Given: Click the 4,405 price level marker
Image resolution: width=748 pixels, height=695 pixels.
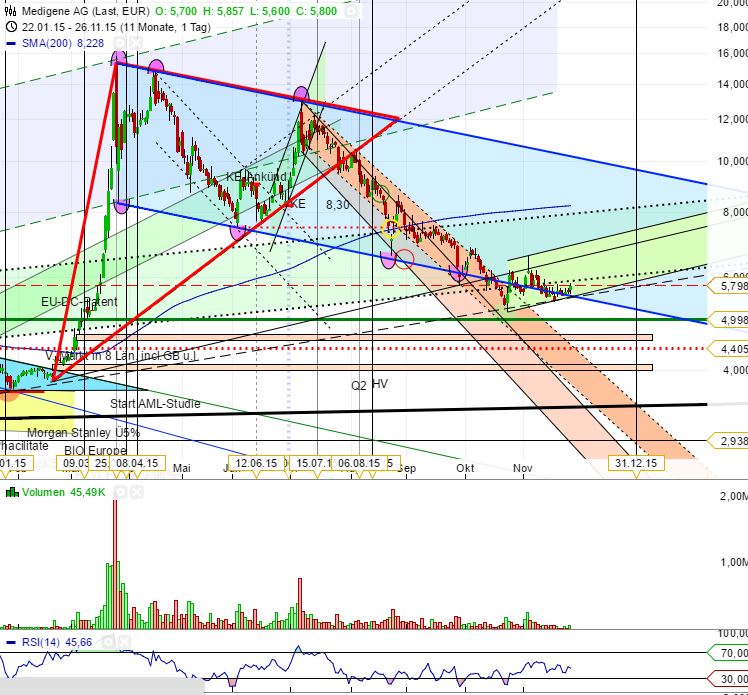Looking at the screenshot, I should coord(728,349).
